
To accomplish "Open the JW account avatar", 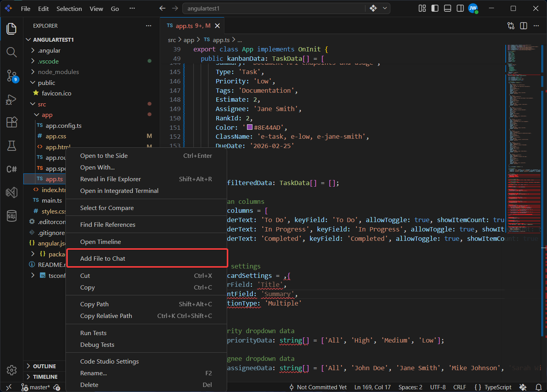I will 473,8.
